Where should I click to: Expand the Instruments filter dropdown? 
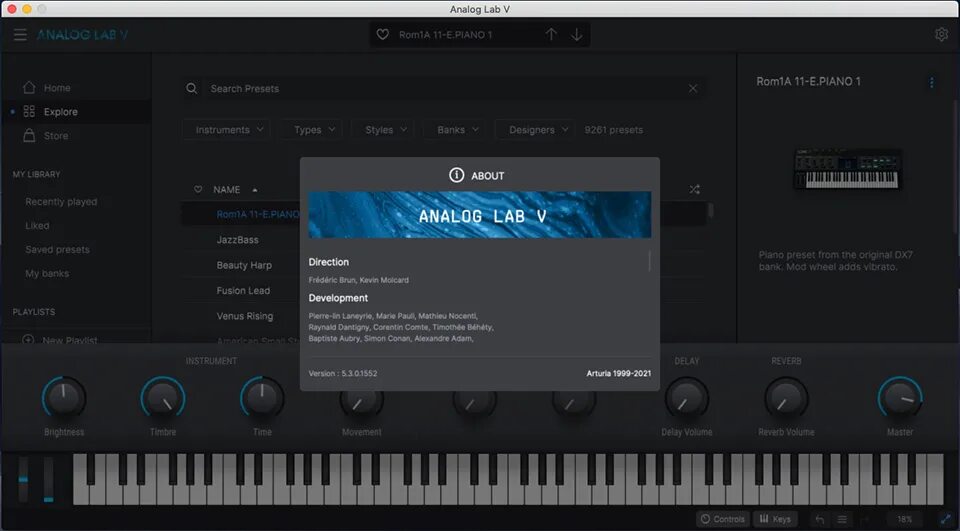[x=228, y=130]
